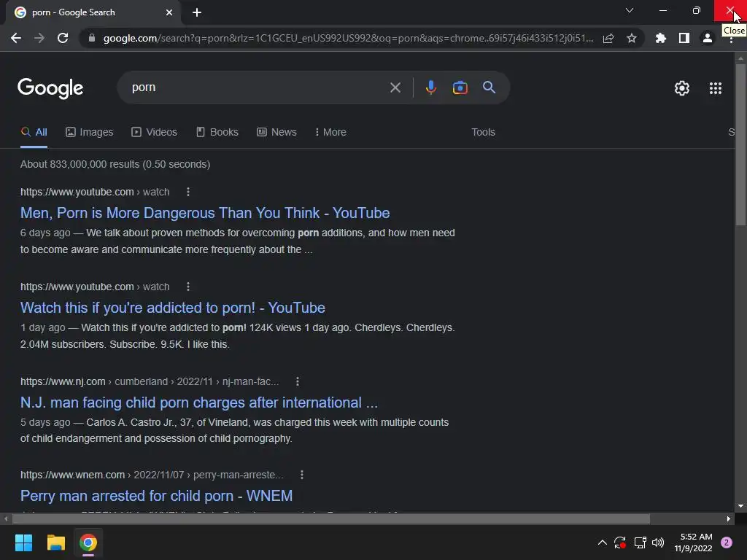Click inside the Google search input field

point(258,87)
